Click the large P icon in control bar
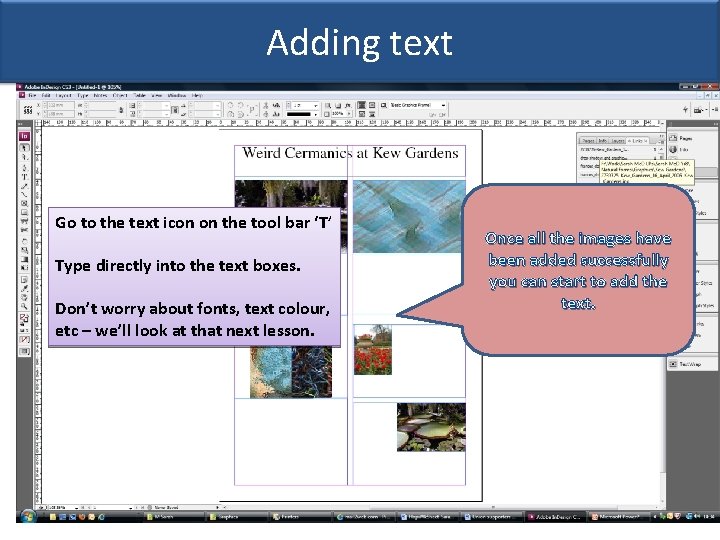The image size is (720, 540). click(252, 110)
